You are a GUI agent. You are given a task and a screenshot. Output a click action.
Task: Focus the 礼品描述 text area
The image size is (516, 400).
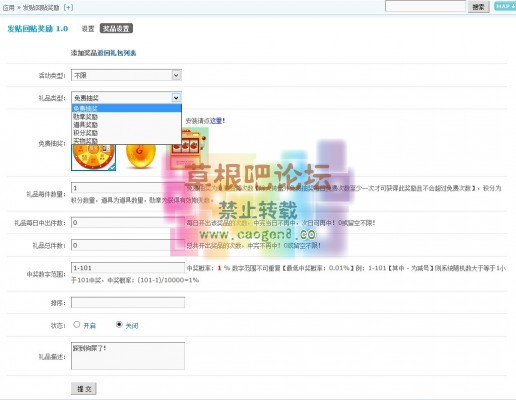[x=128, y=356]
